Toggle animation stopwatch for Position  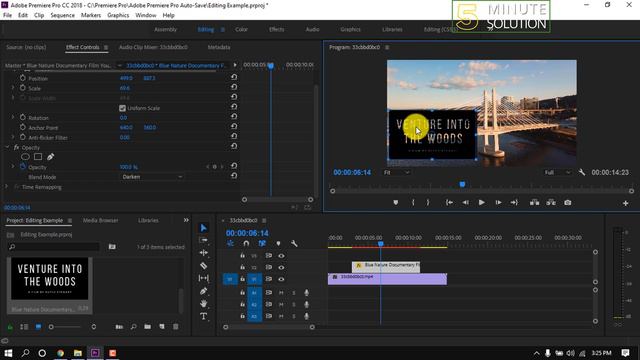22,78
